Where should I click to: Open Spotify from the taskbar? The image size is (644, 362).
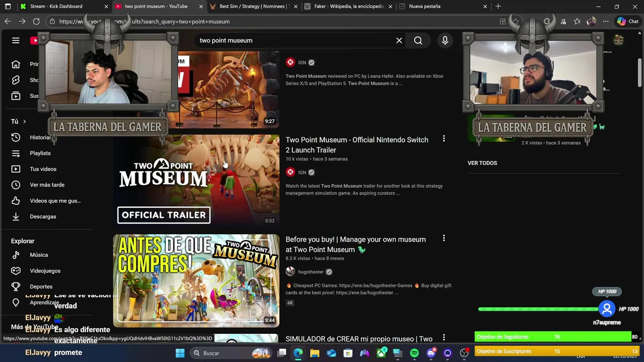pos(414,353)
